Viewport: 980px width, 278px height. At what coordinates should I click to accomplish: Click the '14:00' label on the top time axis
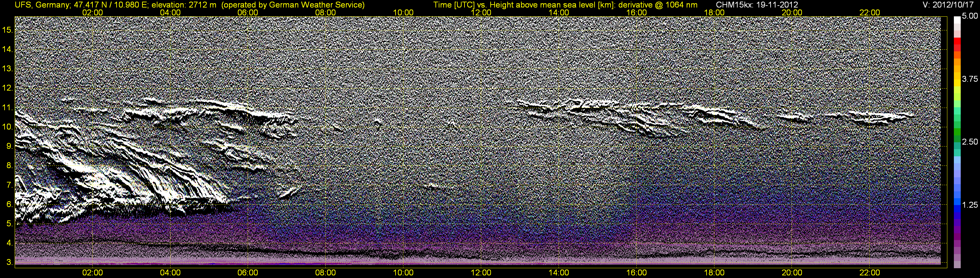point(559,12)
